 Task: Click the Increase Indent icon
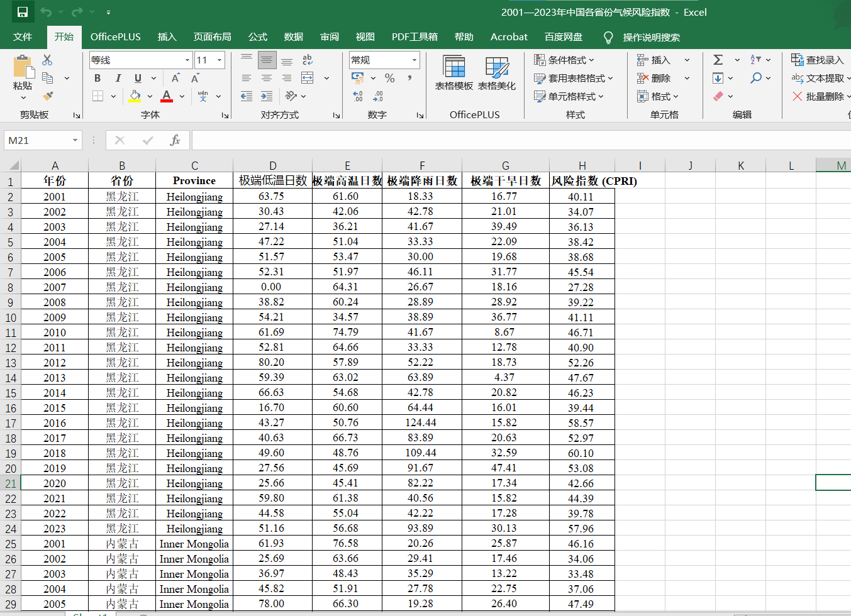click(x=267, y=96)
